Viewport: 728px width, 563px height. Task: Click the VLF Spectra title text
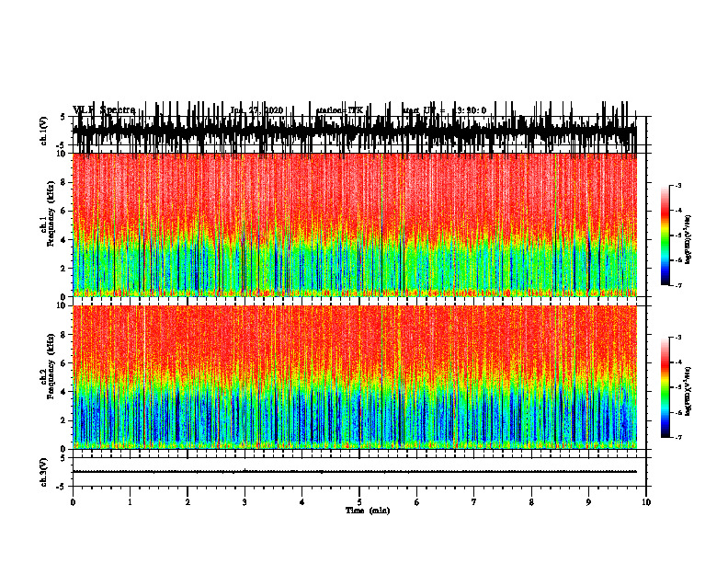click(104, 110)
